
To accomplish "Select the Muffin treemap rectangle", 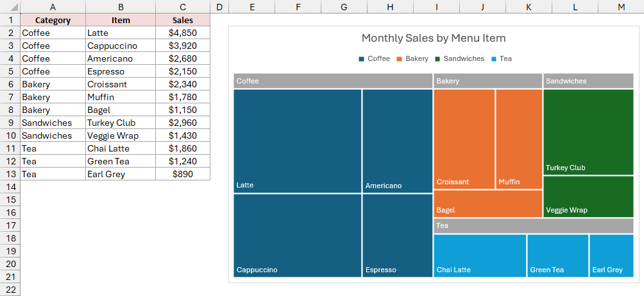I will [x=519, y=139].
